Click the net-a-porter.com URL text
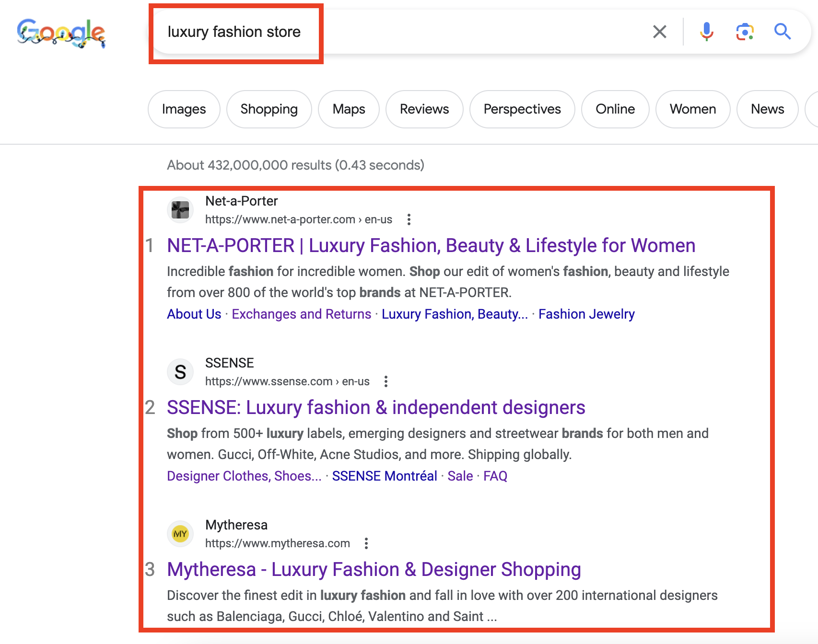Image resolution: width=818 pixels, height=644 pixels. (299, 219)
